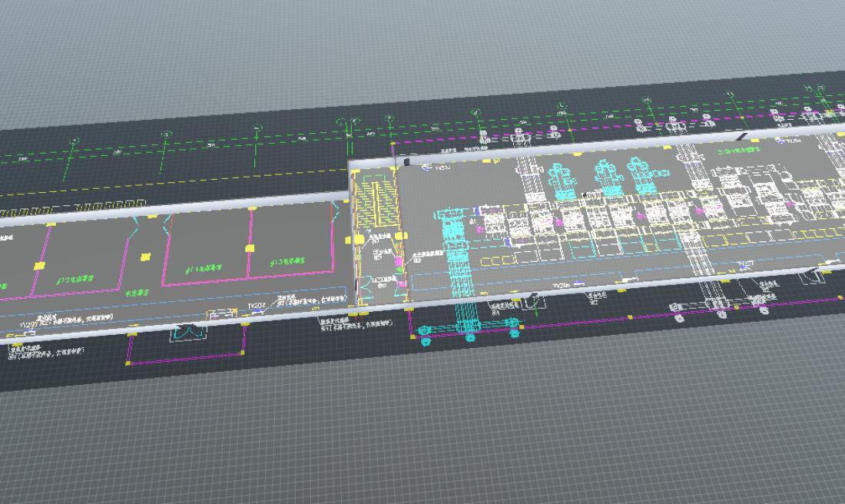
Task: Click the yellow square on the magenta partition
Action: pos(248,247)
